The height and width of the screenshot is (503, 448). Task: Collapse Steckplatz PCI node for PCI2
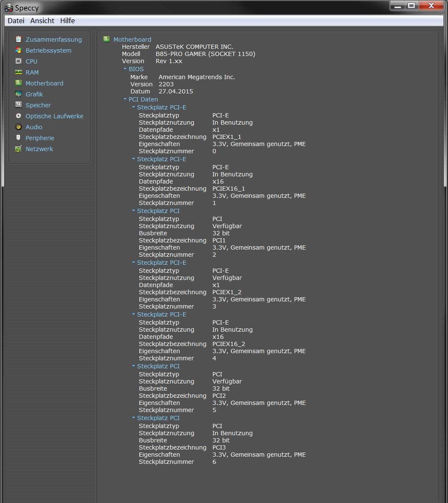tap(133, 365)
